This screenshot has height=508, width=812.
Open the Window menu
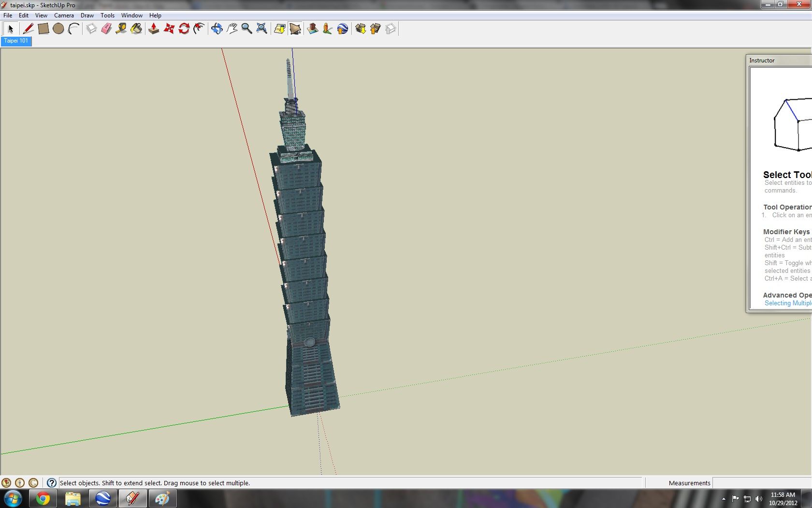(x=131, y=15)
